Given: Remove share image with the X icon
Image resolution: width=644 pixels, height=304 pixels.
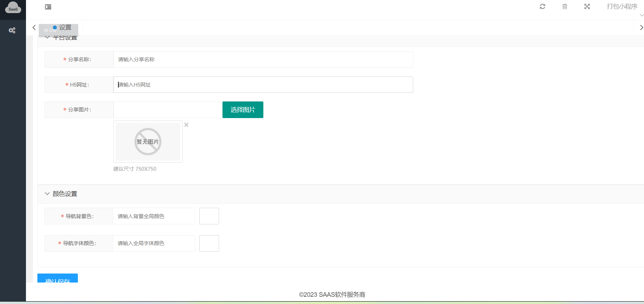Looking at the screenshot, I should [x=186, y=125].
